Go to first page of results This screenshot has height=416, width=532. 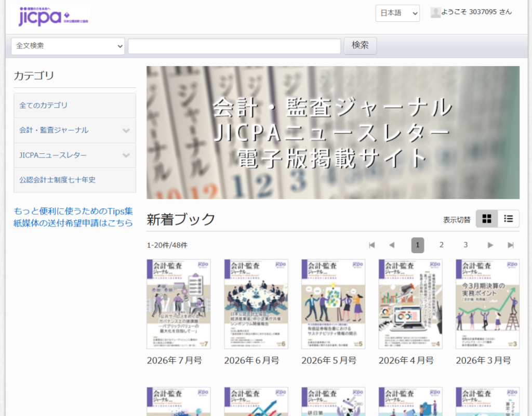pyautogui.click(x=372, y=245)
